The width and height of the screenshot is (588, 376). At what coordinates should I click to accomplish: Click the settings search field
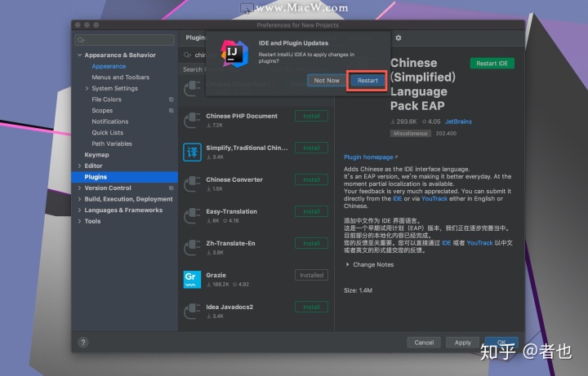pyautogui.click(x=125, y=40)
